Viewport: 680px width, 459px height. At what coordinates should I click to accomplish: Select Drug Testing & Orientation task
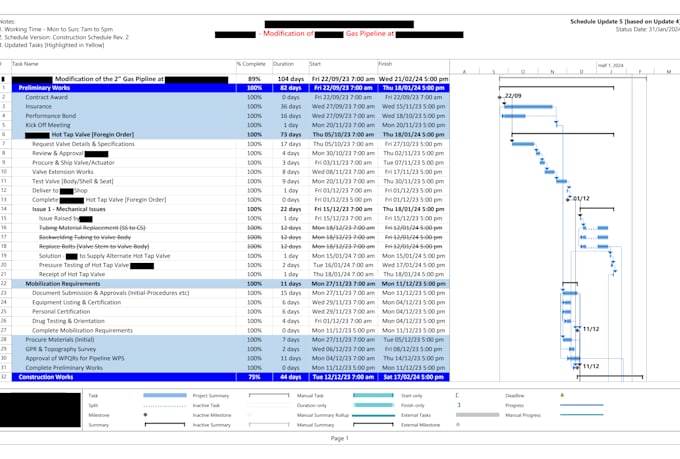[x=69, y=321]
